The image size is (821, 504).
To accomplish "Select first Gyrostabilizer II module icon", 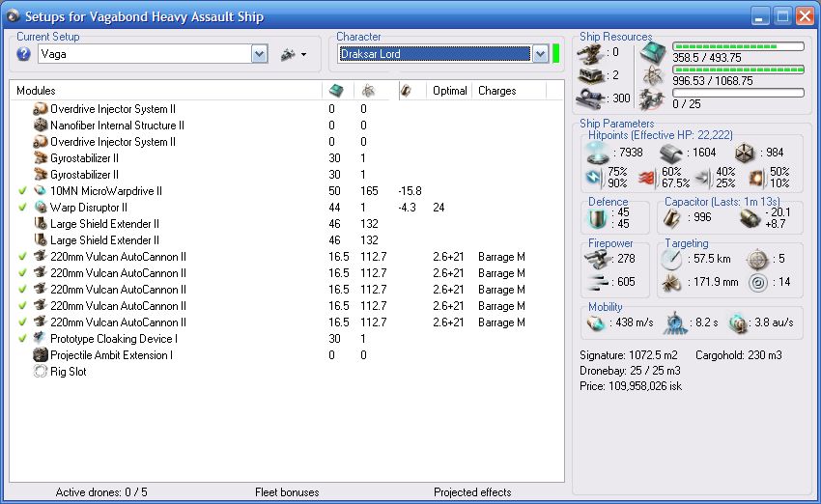I will pyautogui.click(x=41, y=158).
